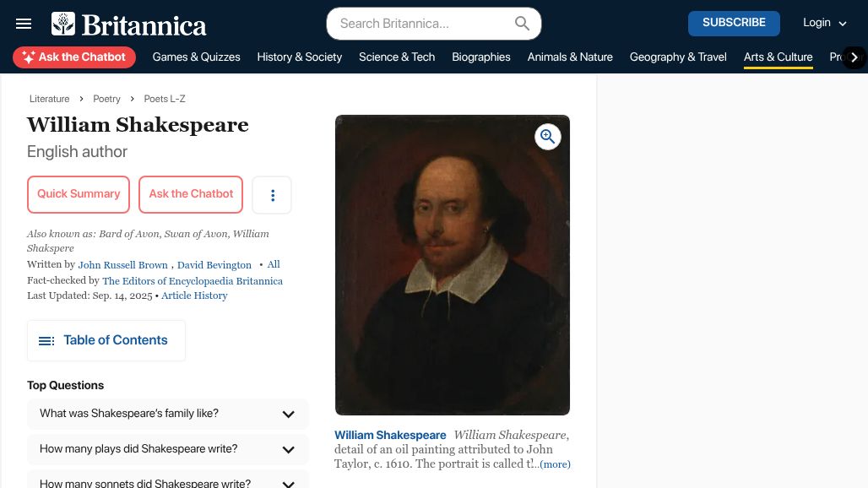Image resolution: width=868 pixels, height=488 pixels.
Task: Go to the Arts & Culture tab
Action: pos(778,57)
